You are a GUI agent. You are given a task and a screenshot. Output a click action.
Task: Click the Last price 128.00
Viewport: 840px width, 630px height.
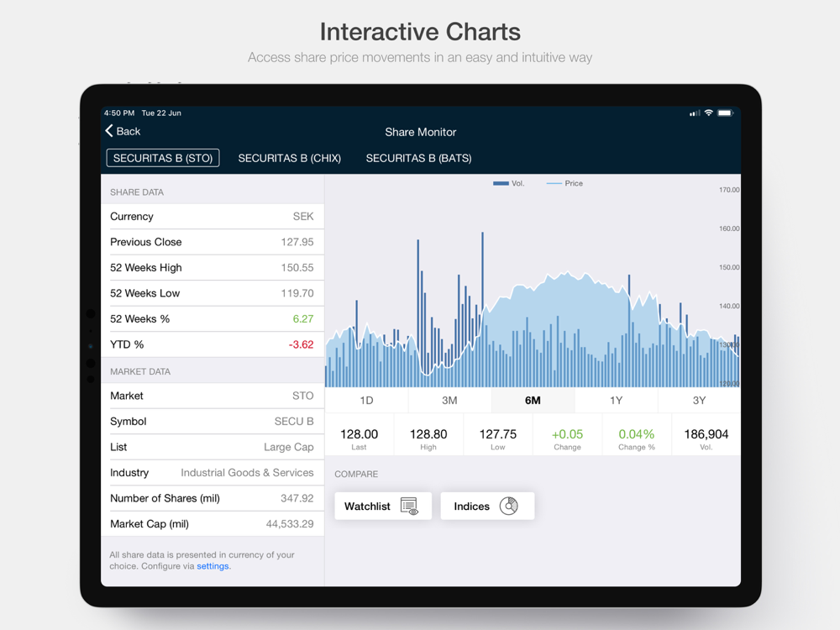point(359,434)
